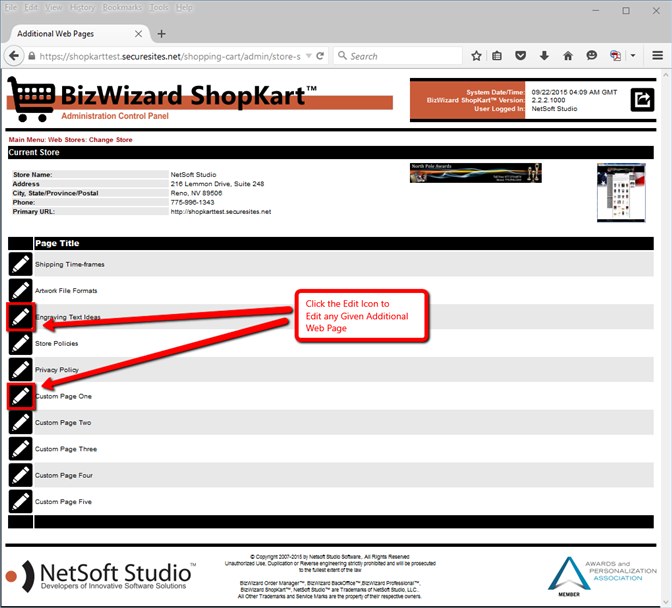672x608 pixels.
Task: Select 'Custom Page Five' row text
Action: 63,502
